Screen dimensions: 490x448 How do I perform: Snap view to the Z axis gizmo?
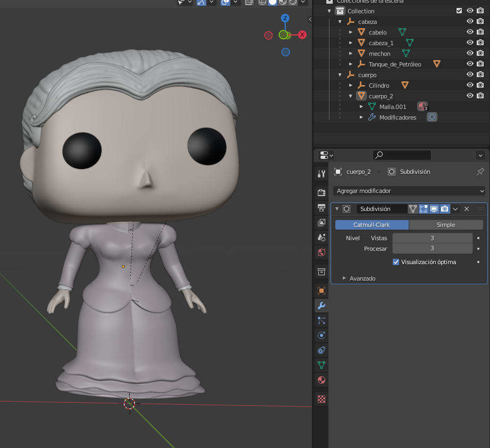(x=285, y=18)
